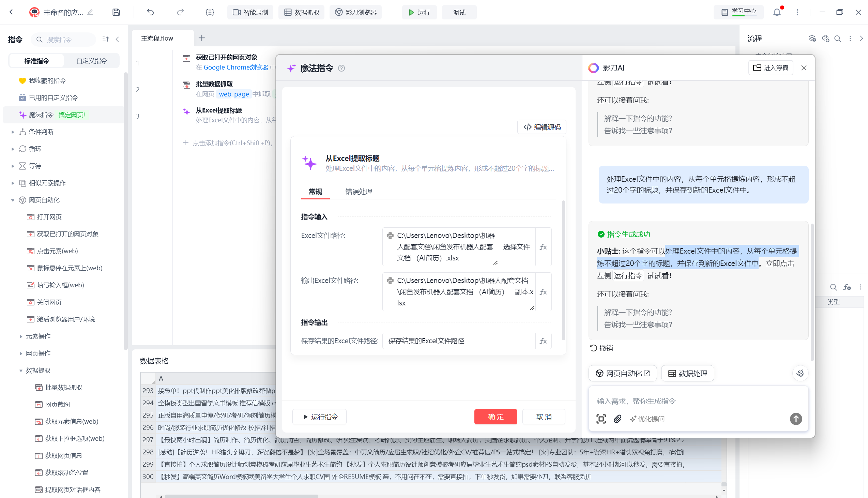
Task: Clear chat with the broom icon
Action: coord(800,373)
